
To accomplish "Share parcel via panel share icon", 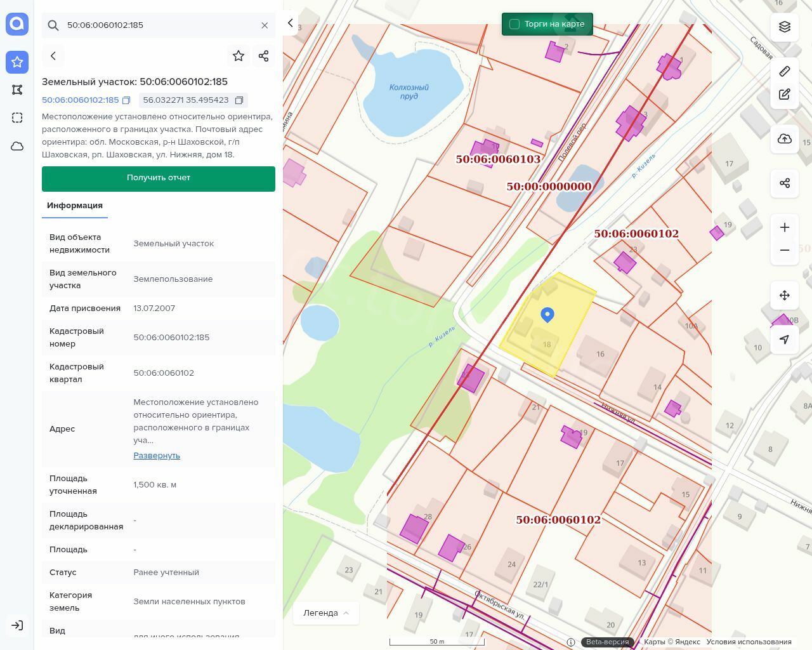I will coord(264,56).
